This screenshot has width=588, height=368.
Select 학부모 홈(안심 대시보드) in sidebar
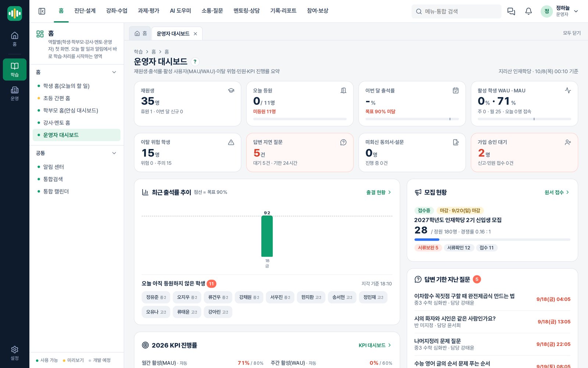pos(76,110)
